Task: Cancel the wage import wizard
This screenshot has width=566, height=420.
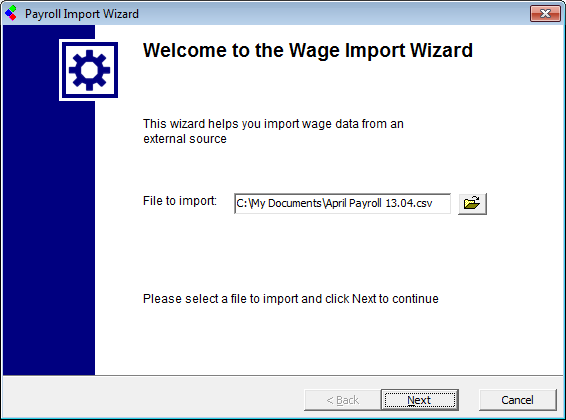Action: [518, 400]
